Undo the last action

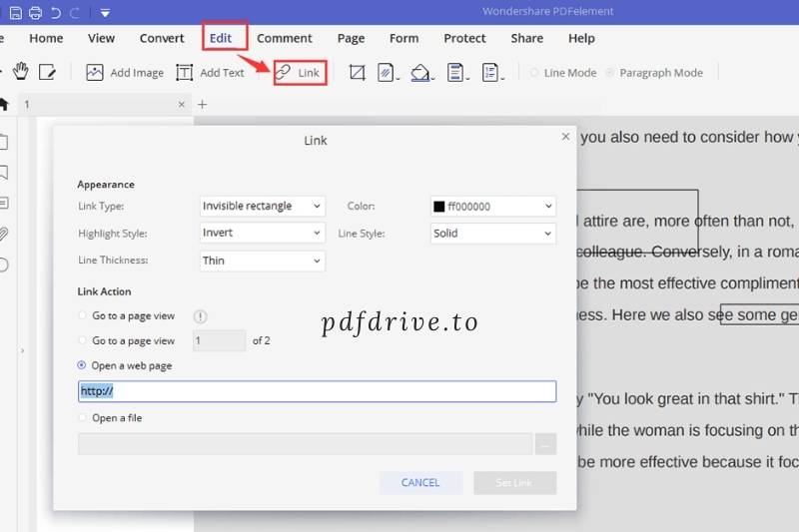click(x=56, y=13)
